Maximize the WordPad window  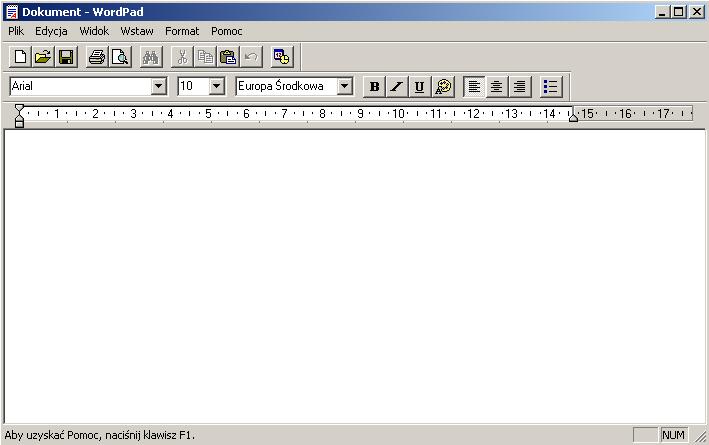[x=678, y=12]
